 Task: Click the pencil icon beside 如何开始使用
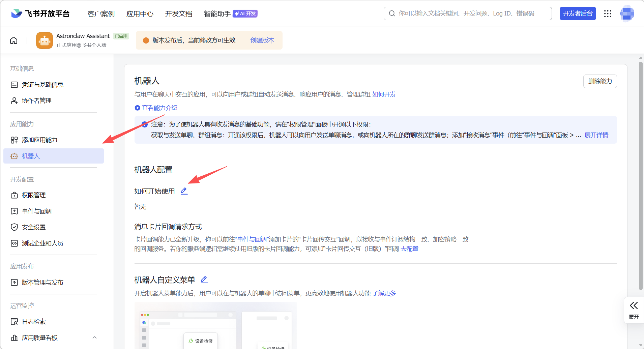(184, 191)
